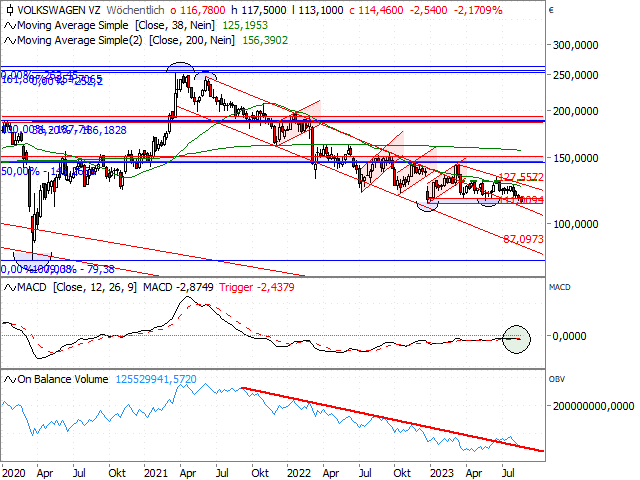Click the On Balance Volume label
Viewport: 640px width, 480px height.
coord(63,379)
